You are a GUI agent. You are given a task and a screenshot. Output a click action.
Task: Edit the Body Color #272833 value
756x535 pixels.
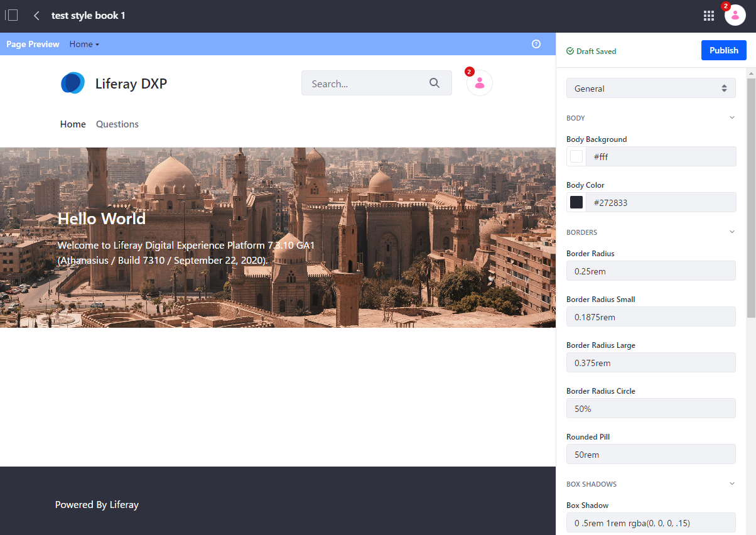(661, 202)
